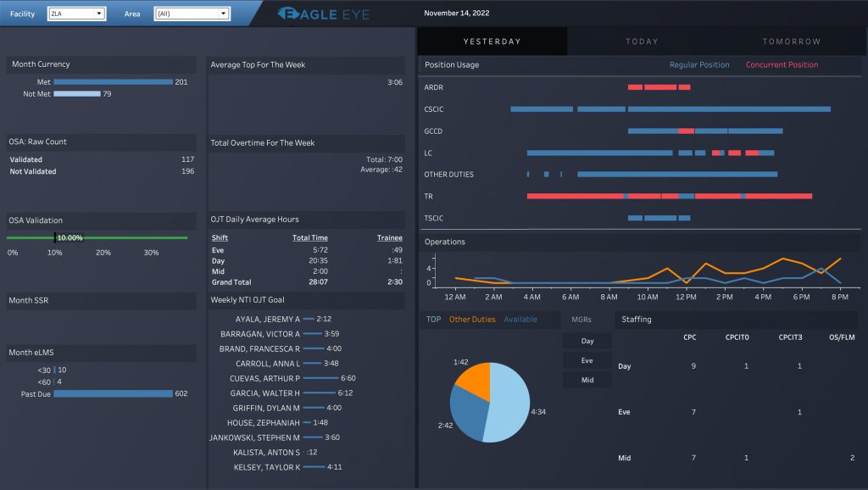Toggle the Concurrent Position legend item
868x490 pixels.
pyautogui.click(x=782, y=65)
